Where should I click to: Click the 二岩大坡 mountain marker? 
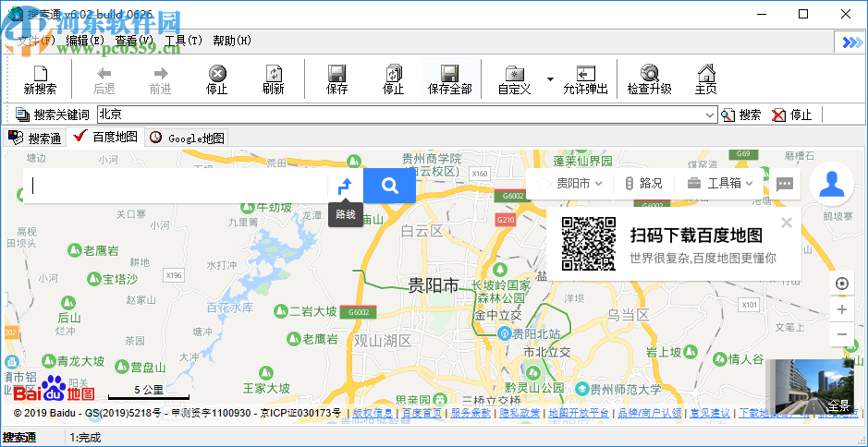(281, 311)
